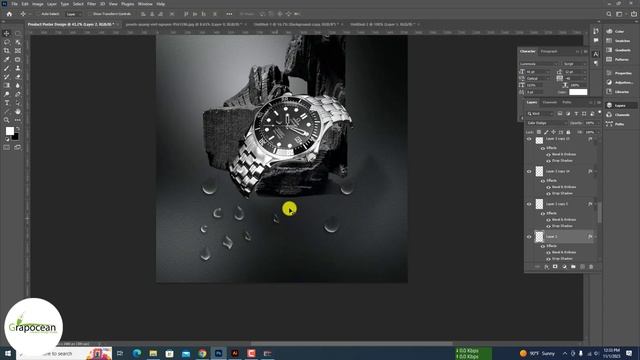The height and width of the screenshot is (360, 640).
Task: Select the Crop tool
Action: point(7,51)
